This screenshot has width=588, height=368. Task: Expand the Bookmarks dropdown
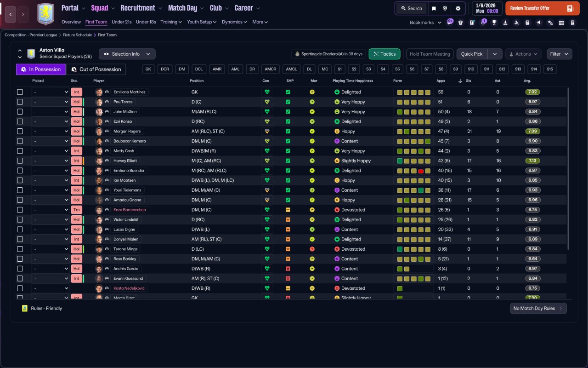click(426, 23)
